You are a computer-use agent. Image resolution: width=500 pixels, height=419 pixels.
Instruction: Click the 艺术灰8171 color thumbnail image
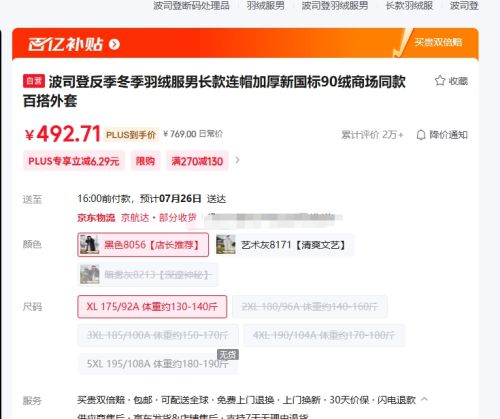(x=226, y=245)
